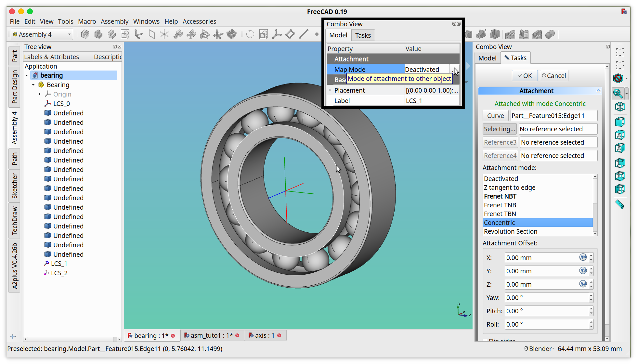Click the datum plane toolbar icon
Image resolution: width=637 pixels, height=364 pixels.
(x=152, y=34)
